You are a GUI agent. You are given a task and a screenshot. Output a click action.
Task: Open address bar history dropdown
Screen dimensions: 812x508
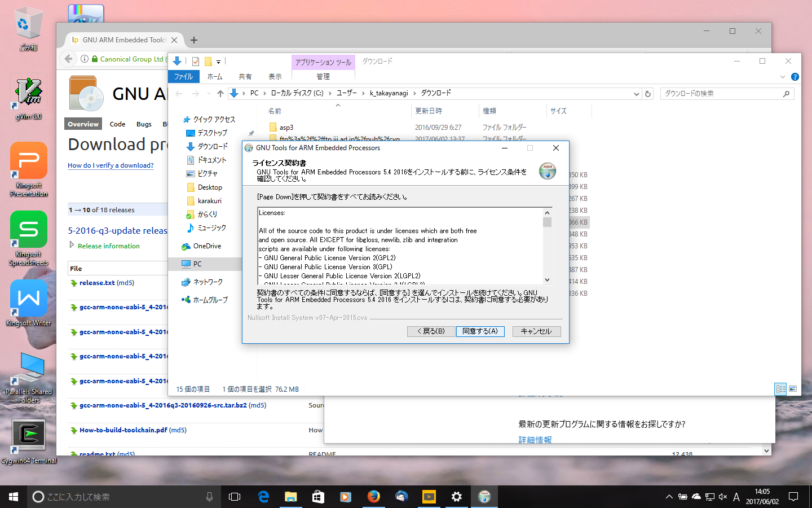tap(637, 94)
